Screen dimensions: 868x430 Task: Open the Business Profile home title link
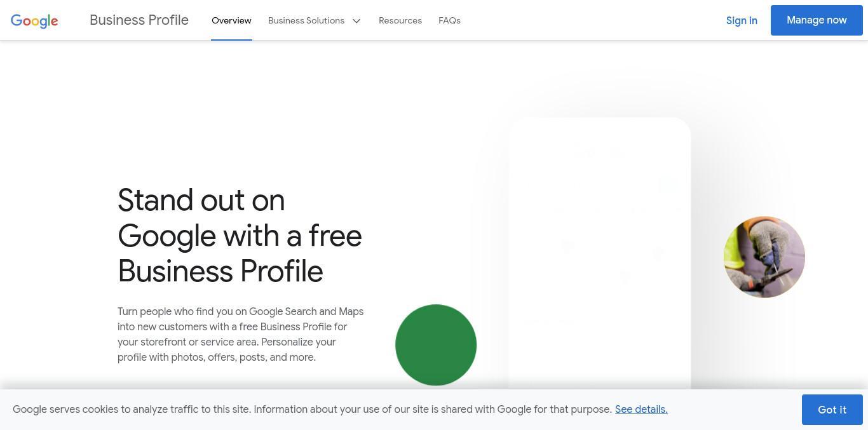click(x=139, y=20)
